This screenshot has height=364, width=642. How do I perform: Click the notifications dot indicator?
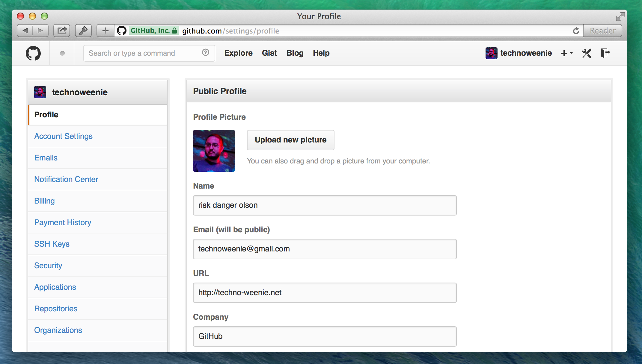(x=62, y=53)
